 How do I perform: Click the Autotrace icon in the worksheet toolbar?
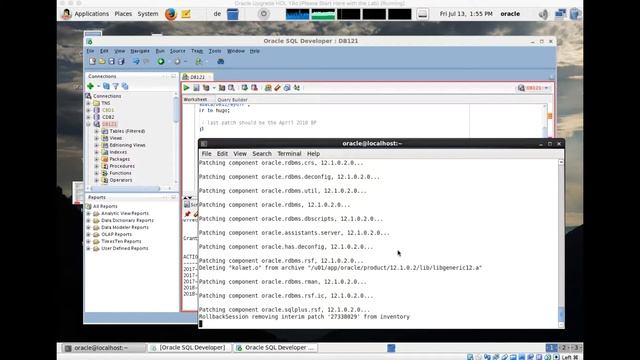222,88
